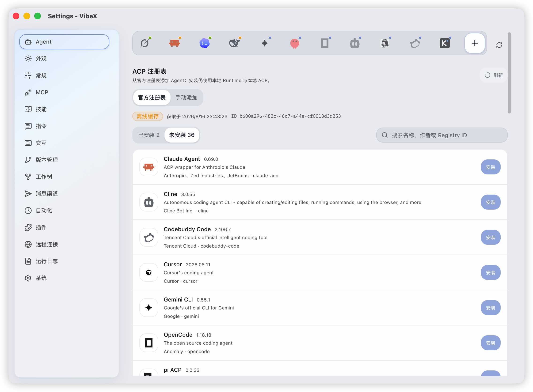Click the Cline version number 3.0.55
Viewport: 533px width, 392px height.
(x=188, y=194)
